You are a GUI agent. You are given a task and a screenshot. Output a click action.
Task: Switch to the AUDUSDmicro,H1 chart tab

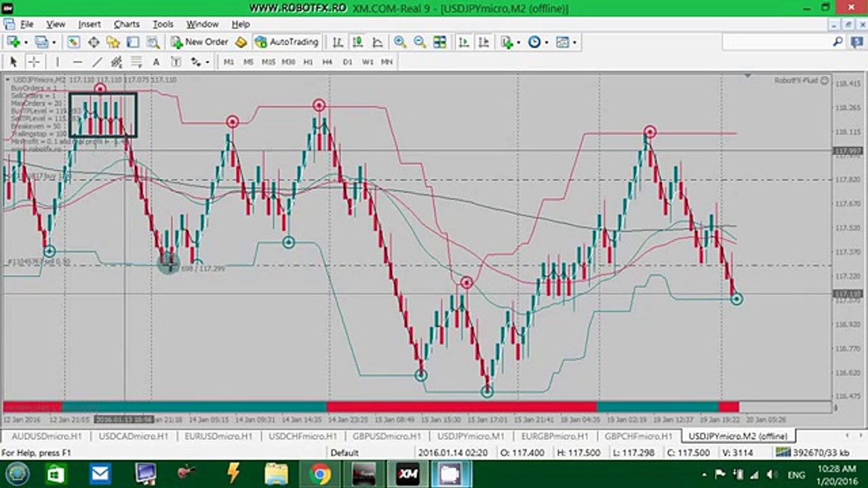47,436
